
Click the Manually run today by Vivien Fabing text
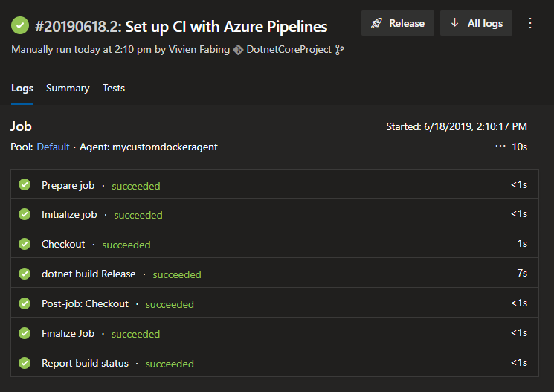(120, 50)
